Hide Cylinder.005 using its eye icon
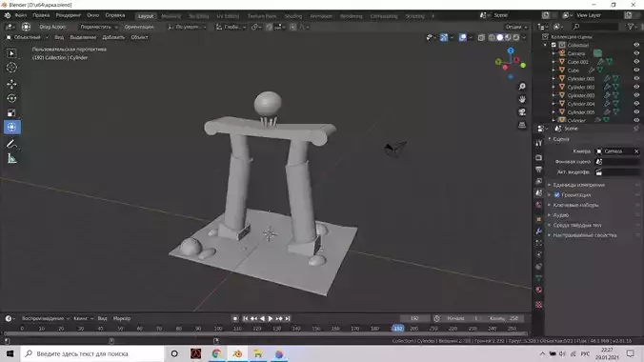Screen dimensions: 644x362 click(x=636, y=112)
